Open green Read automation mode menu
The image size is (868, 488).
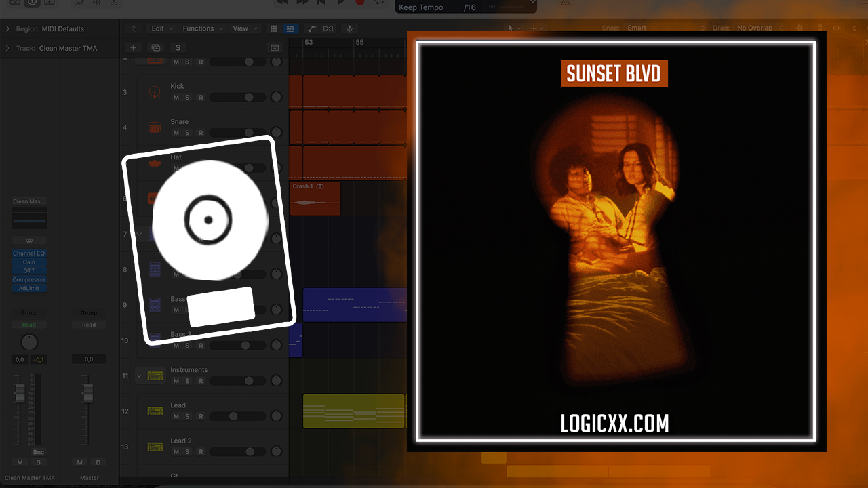(x=29, y=325)
